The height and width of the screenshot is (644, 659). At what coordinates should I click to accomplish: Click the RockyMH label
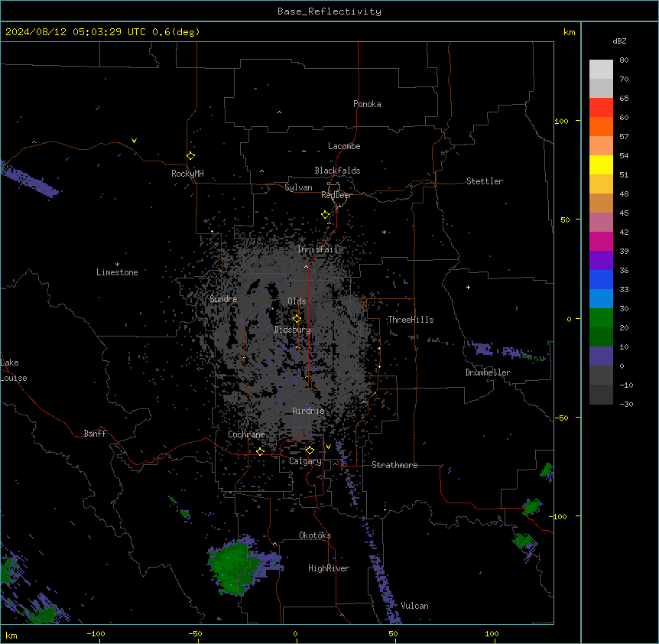click(x=187, y=174)
